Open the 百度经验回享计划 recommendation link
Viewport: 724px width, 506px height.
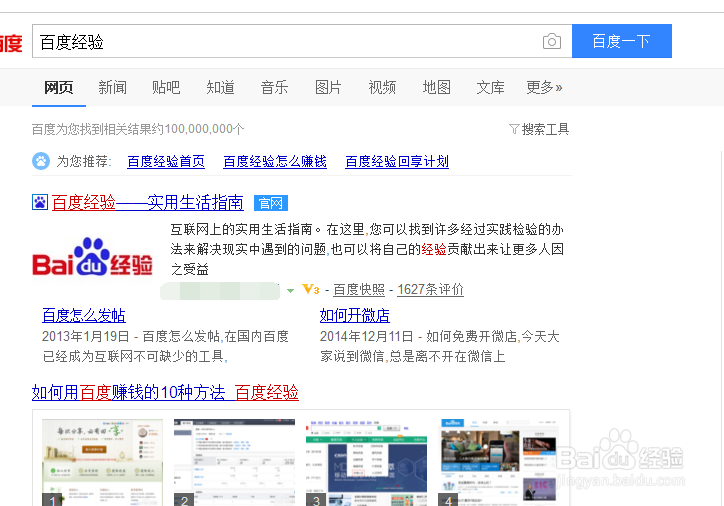397,162
